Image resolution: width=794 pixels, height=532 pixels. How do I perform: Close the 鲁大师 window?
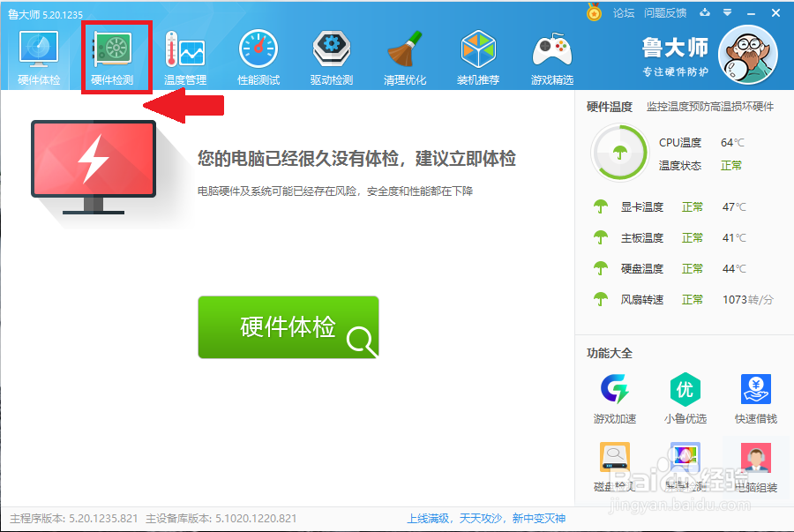[775, 13]
